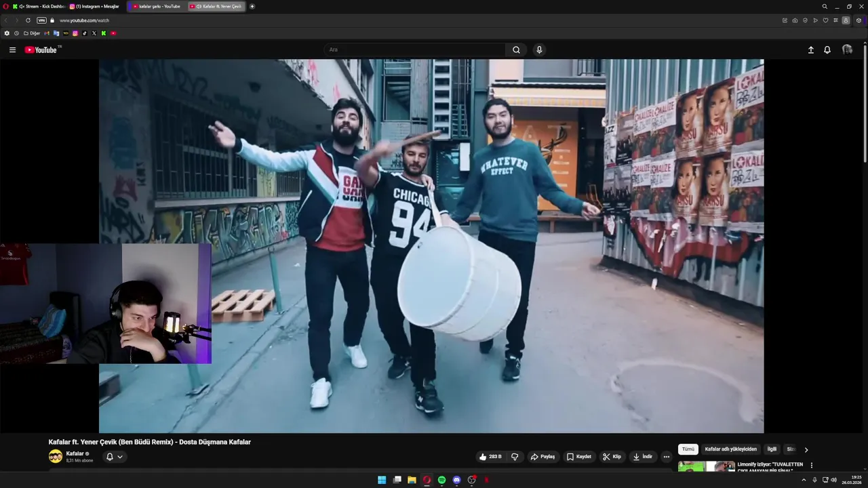Open File Explorer from taskbar
868x488 pixels.
click(x=412, y=480)
